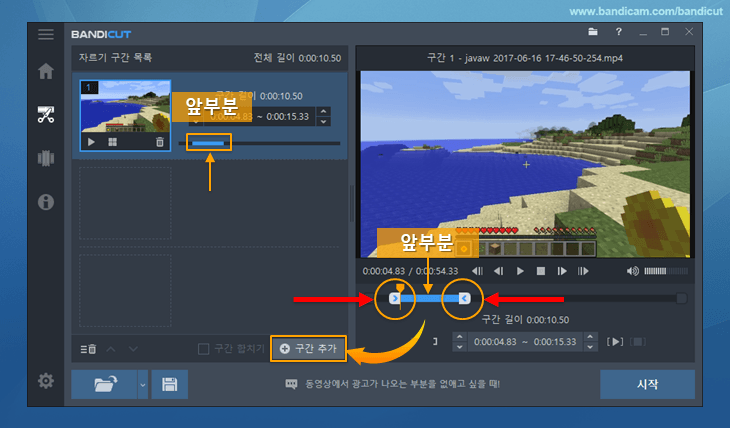Expand dropdown arrow next to open file

coord(143,384)
